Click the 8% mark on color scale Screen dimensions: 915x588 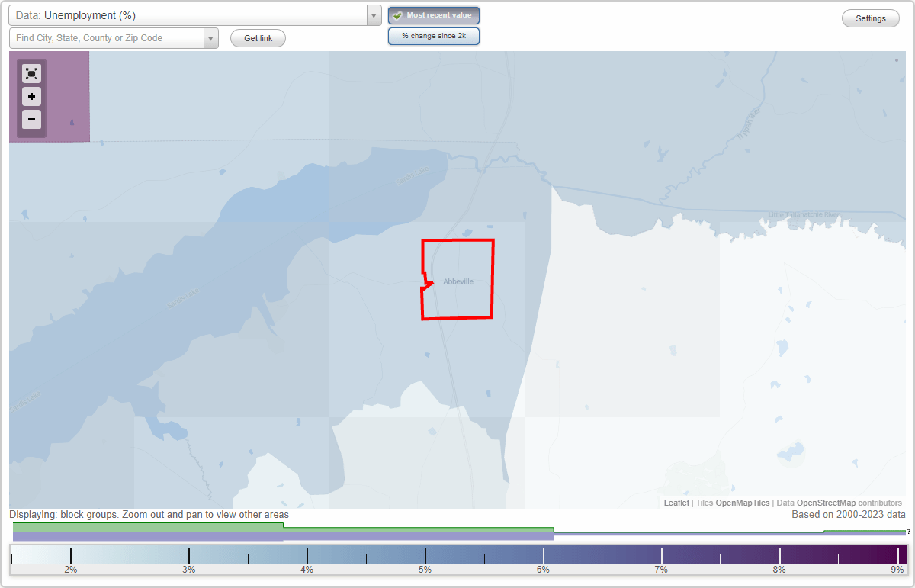pos(779,570)
